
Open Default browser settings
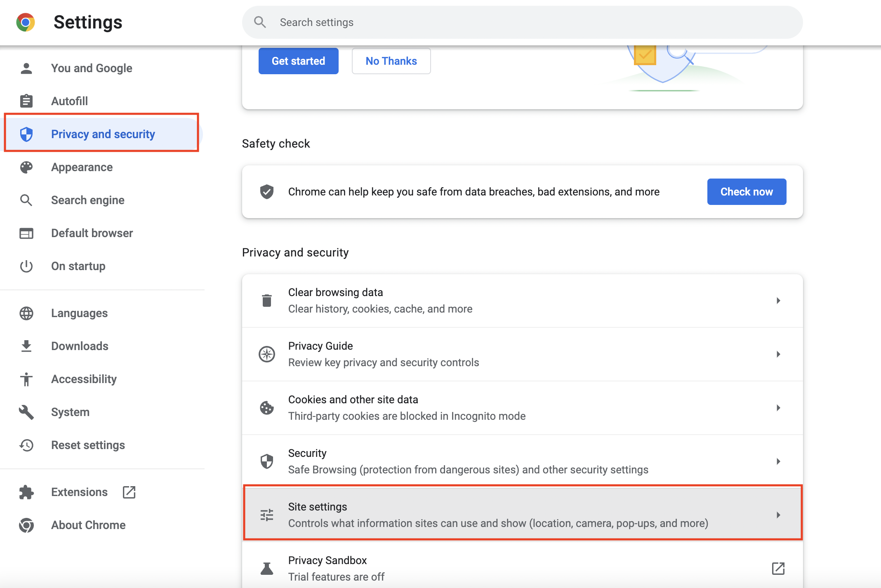tap(102, 233)
